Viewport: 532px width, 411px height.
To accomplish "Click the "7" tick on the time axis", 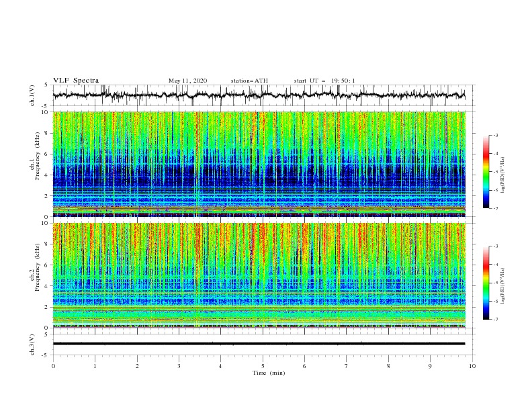I will click(347, 366).
